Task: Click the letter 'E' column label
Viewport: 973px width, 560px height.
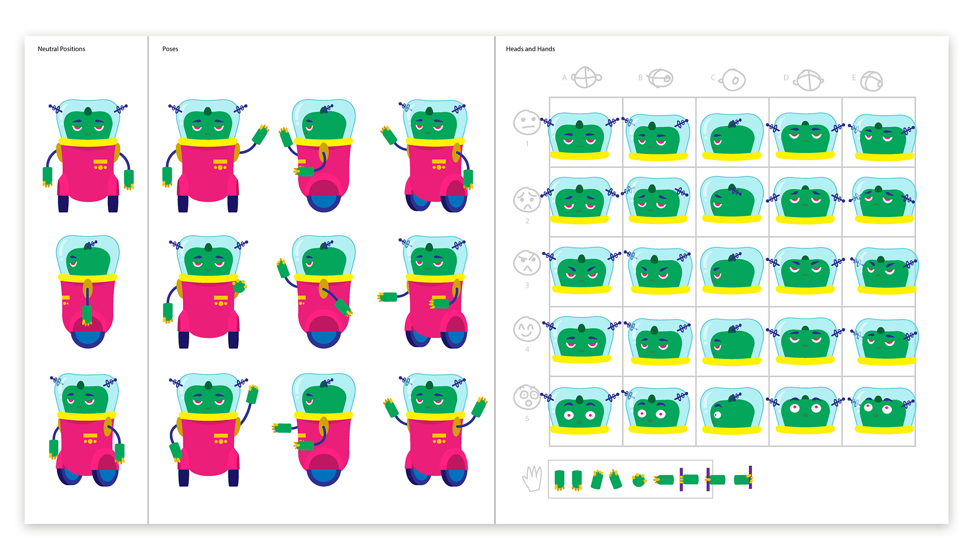Action: (854, 78)
